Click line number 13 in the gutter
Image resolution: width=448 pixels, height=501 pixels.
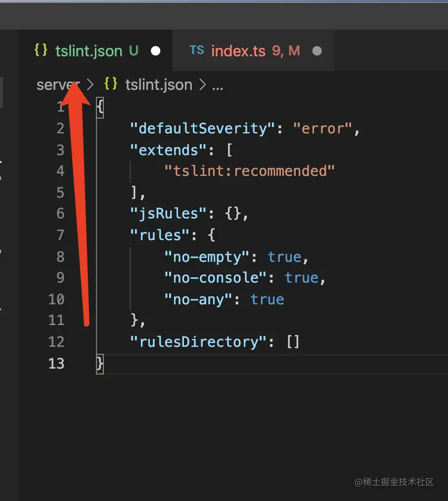point(56,364)
